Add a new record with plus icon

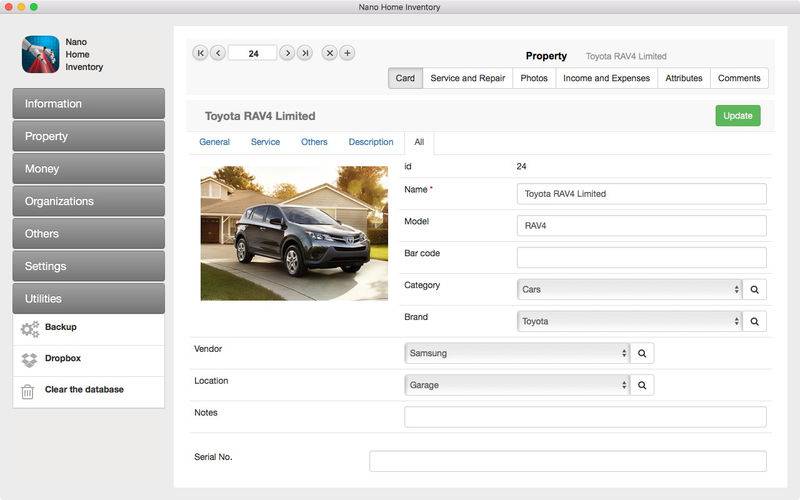pyautogui.click(x=347, y=53)
